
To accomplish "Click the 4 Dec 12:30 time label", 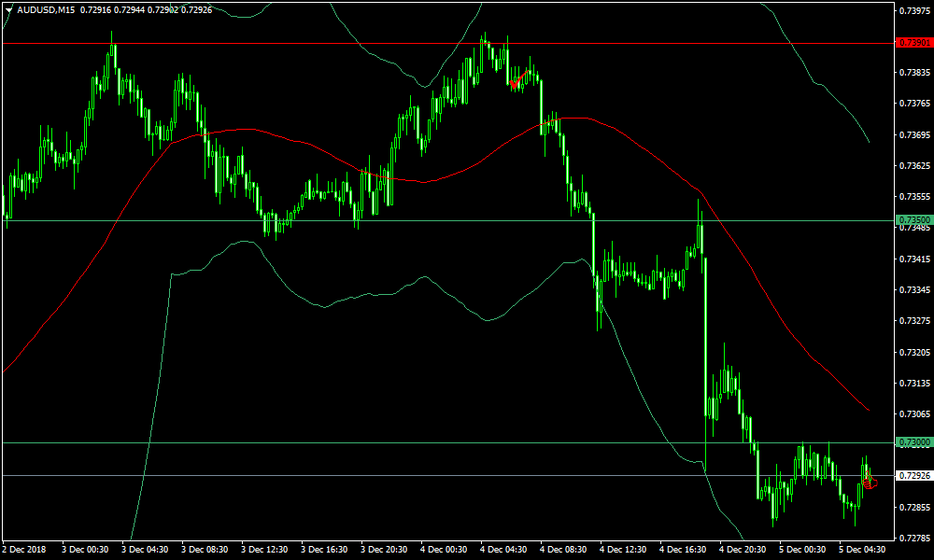I will (623, 550).
